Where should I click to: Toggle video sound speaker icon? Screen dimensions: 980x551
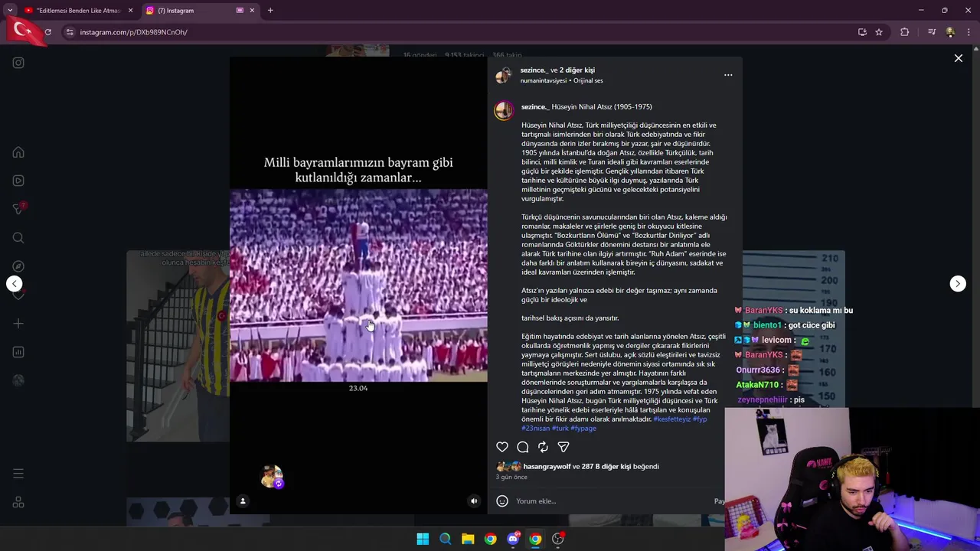[x=474, y=501]
